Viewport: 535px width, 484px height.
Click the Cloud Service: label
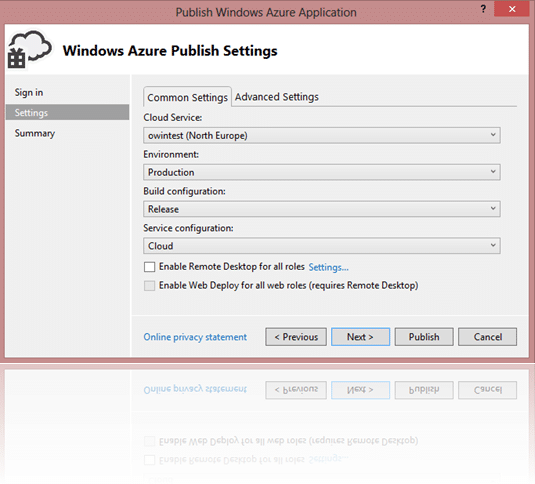click(173, 117)
